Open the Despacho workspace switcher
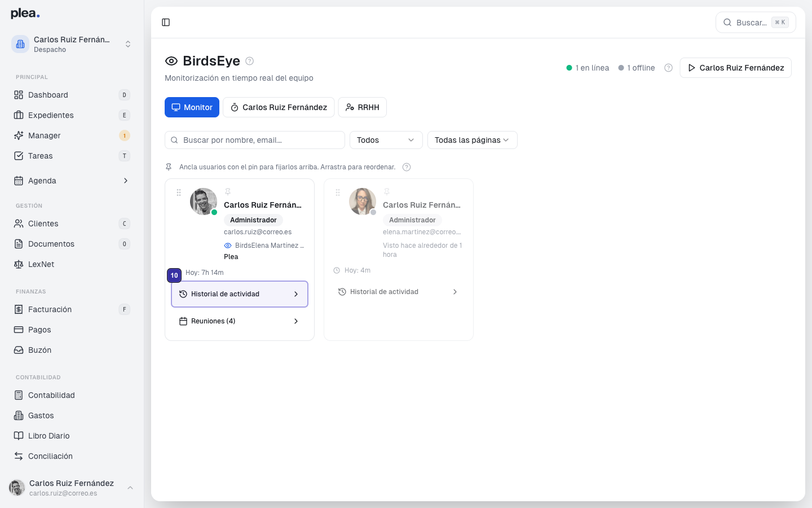Image resolution: width=812 pixels, height=508 pixels. [x=72, y=44]
